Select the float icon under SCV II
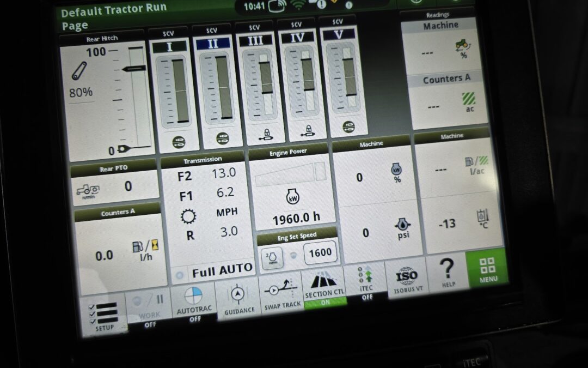 (x=223, y=138)
